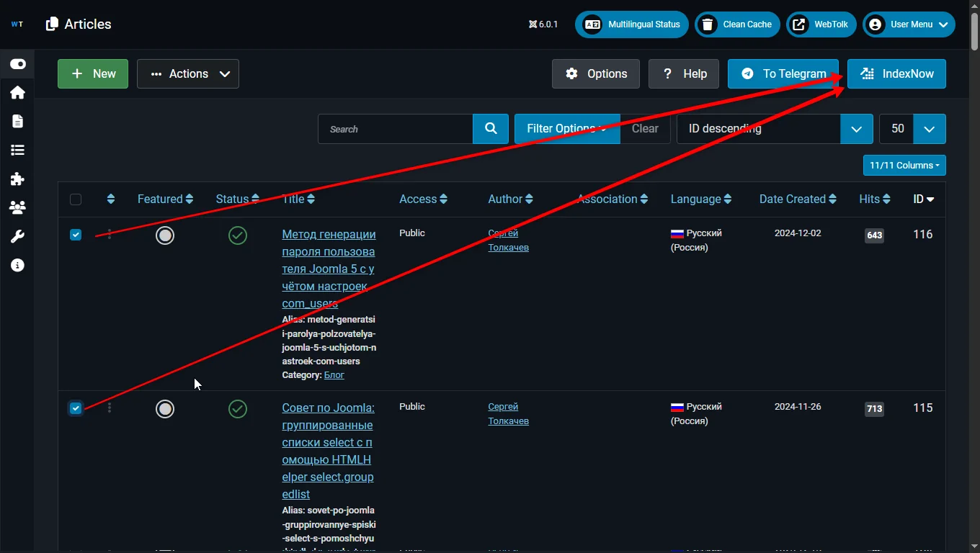Click into the Search input field
Viewport: 980px width, 553px height.
pos(396,129)
